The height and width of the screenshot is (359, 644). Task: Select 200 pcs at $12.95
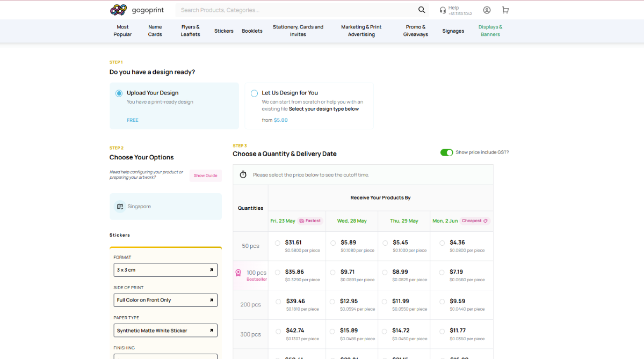point(332,302)
